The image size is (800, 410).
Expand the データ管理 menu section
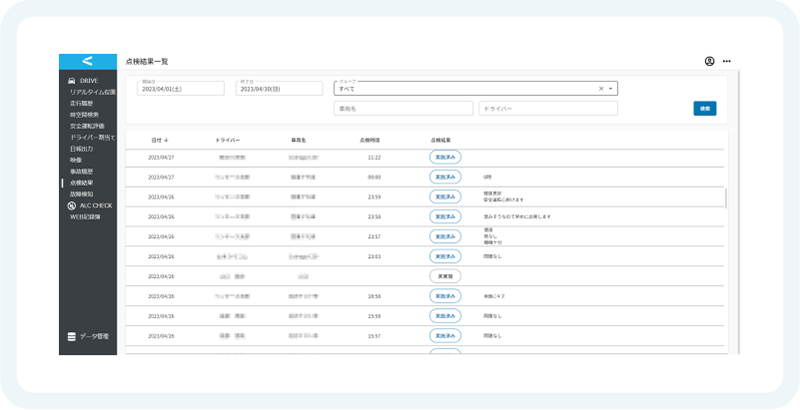click(x=88, y=337)
